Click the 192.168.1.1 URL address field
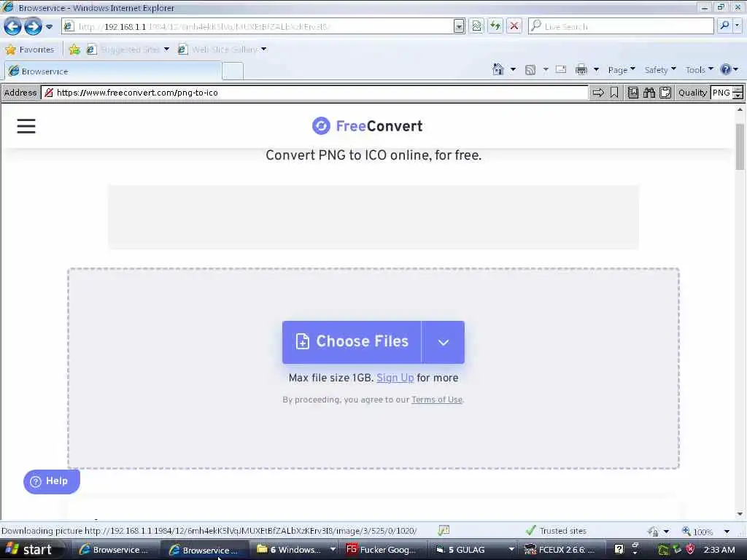Screen dimensions: 747x560 (258, 27)
